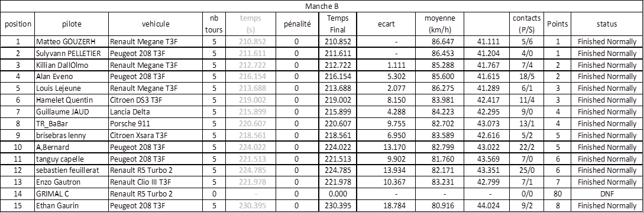Click the contacts (P/S) header
This screenshot has width=644, height=213.
[526, 24]
